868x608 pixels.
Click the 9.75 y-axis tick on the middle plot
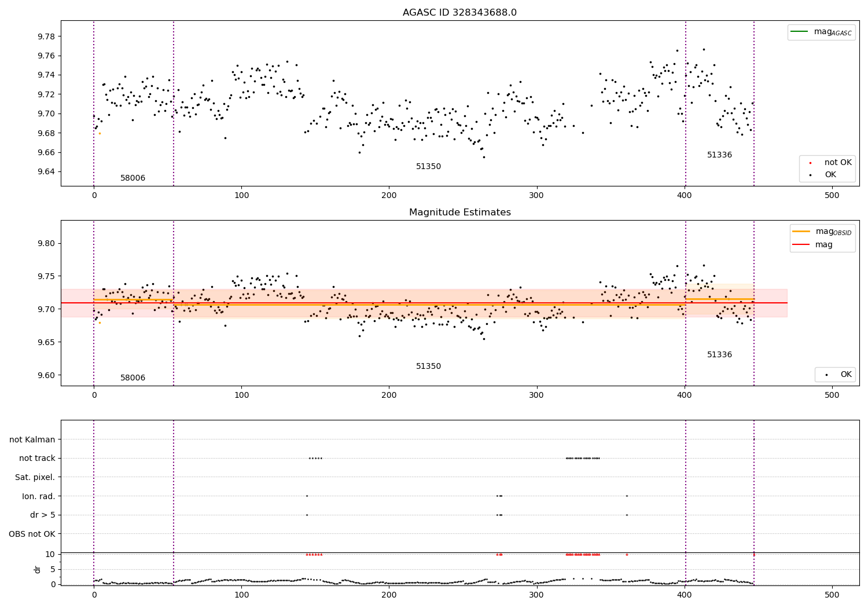(x=46, y=277)
